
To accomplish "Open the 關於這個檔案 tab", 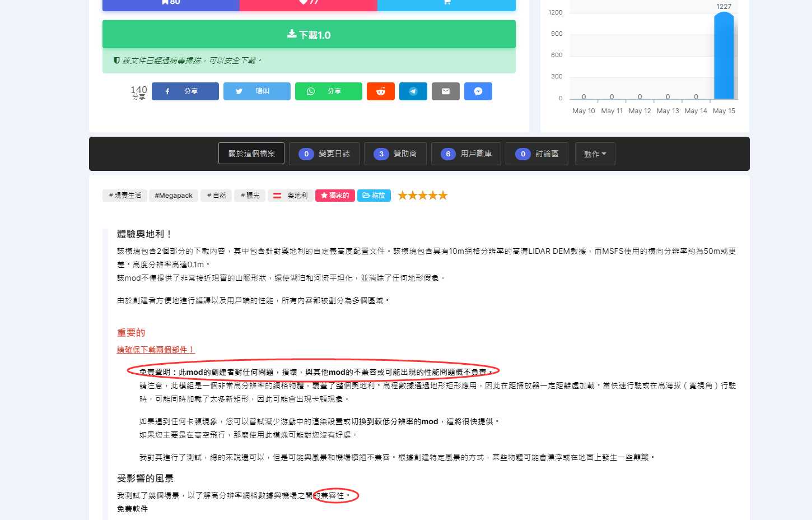I will coord(251,154).
